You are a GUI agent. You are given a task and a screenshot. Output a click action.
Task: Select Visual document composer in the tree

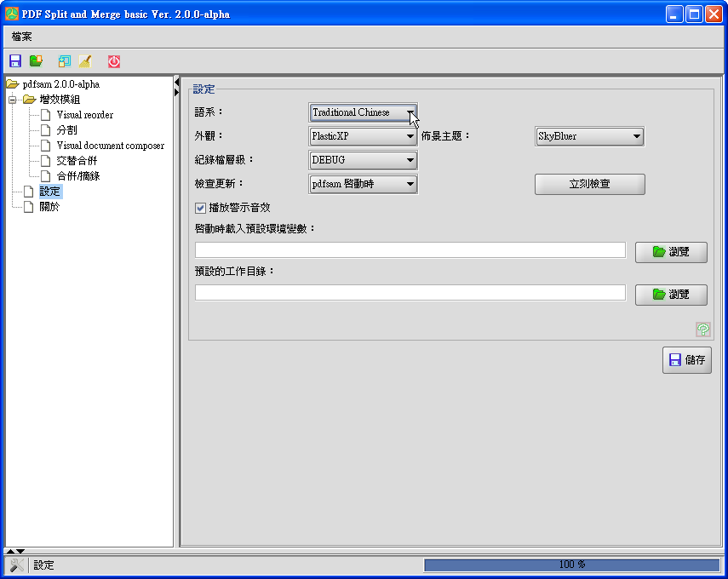pos(111,146)
